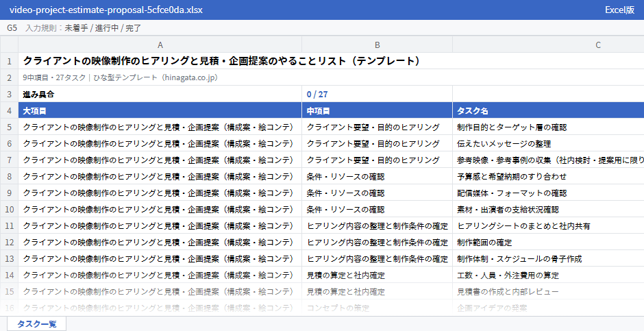Screen dimensions: 644x331
Task: Select row 7 header
Action: pos(9,160)
